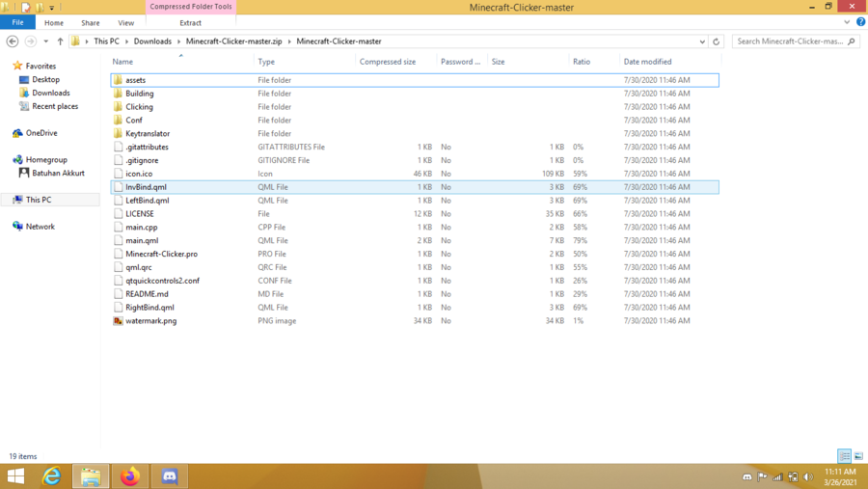Expand the ribbon with the chevron
Image resolution: width=868 pixels, height=489 pixels.
(x=847, y=22)
